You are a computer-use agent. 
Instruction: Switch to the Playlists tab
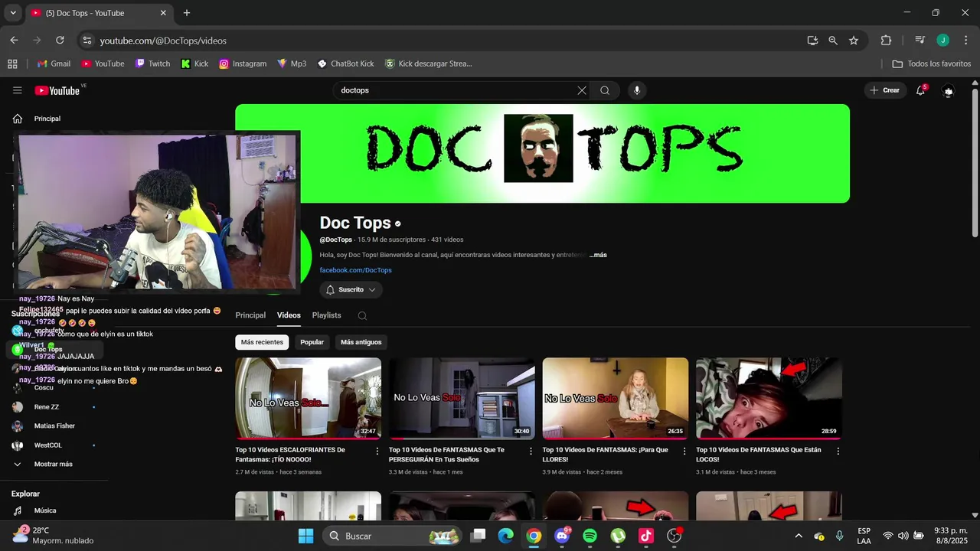(x=326, y=315)
